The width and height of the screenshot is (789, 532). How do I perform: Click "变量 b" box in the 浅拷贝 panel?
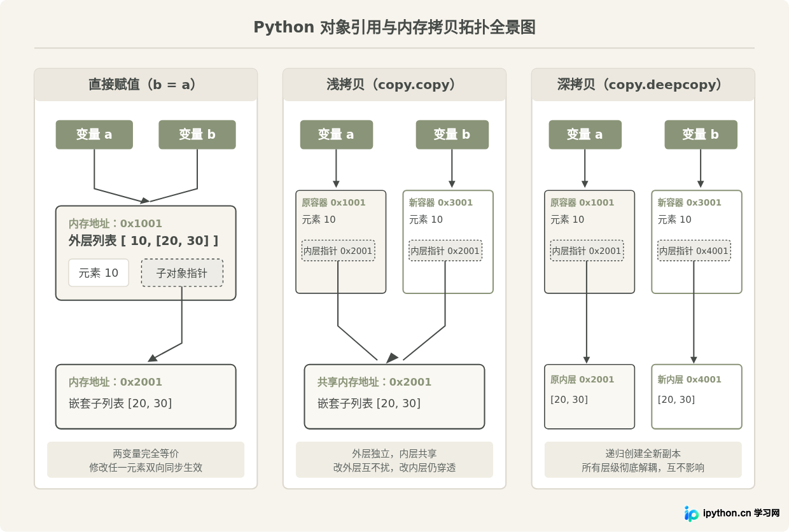[x=452, y=135]
